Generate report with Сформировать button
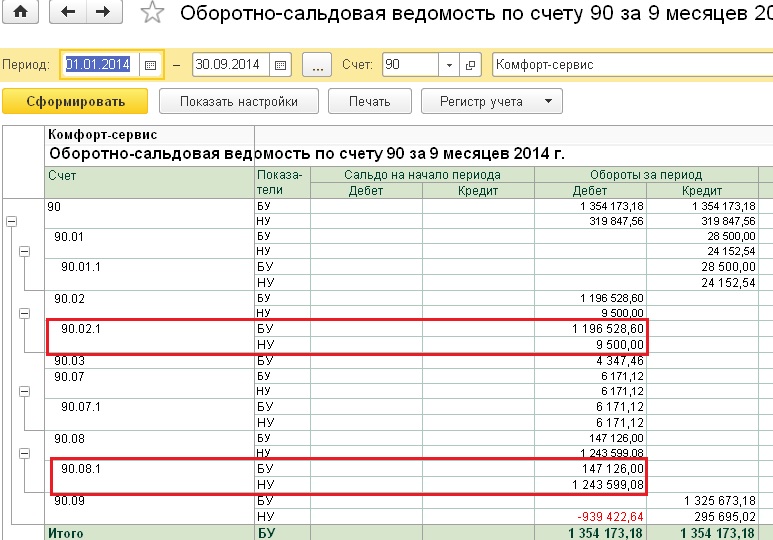Image resolution: width=773 pixels, height=540 pixels. point(75,102)
